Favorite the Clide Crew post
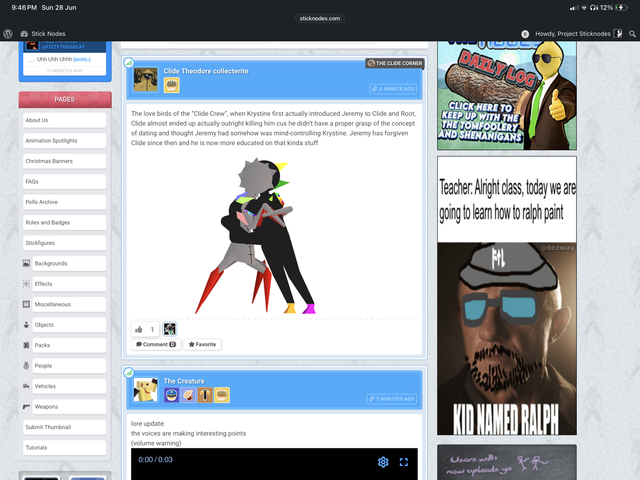This screenshot has width=640, height=480. click(x=202, y=344)
